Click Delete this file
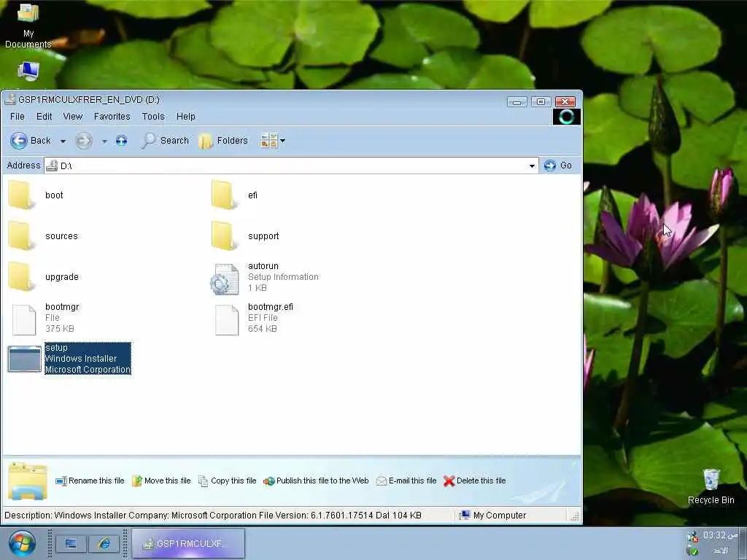Viewport: 747px width, 560px height. coord(474,481)
